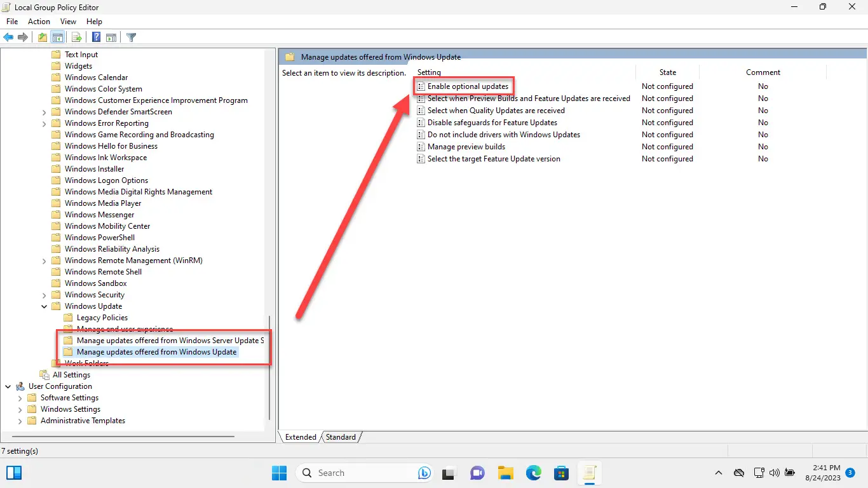Expand the Windows Settings node
Image resolution: width=868 pixels, height=488 pixels.
(x=20, y=409)
